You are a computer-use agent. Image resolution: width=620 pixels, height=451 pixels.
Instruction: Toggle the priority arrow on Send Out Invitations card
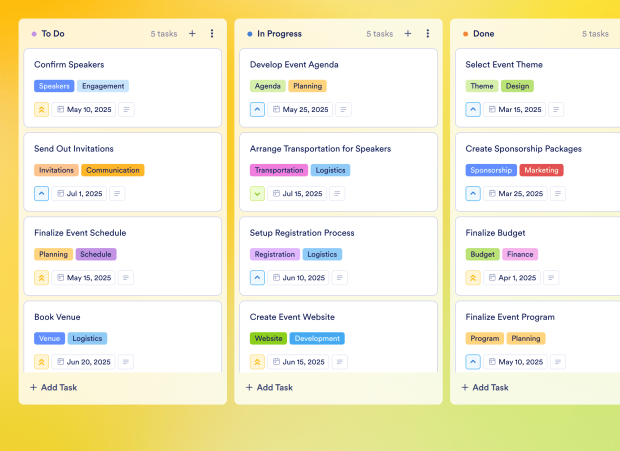pyautogui.click(x=41, y=194)
